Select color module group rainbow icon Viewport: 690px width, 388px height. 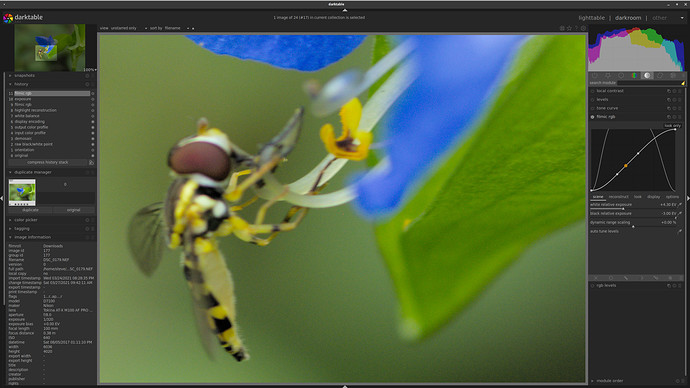click(x=634, y=76)
